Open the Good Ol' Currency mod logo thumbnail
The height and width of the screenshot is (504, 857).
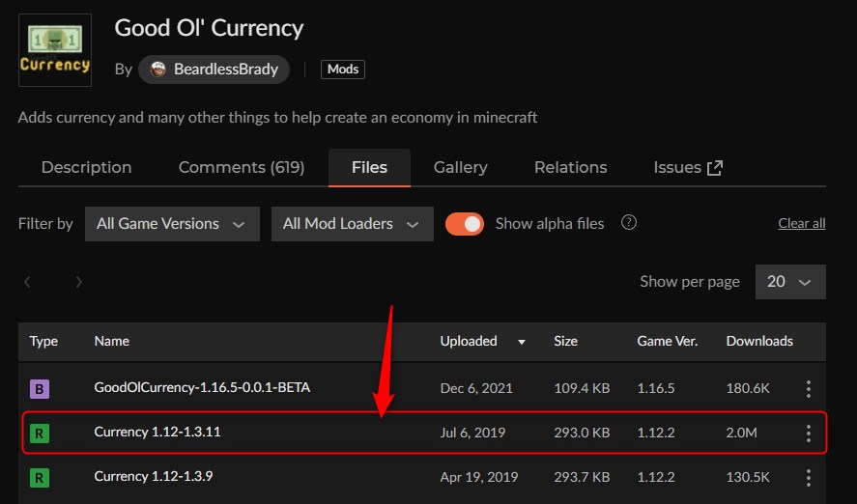click(x=55, y=50)
